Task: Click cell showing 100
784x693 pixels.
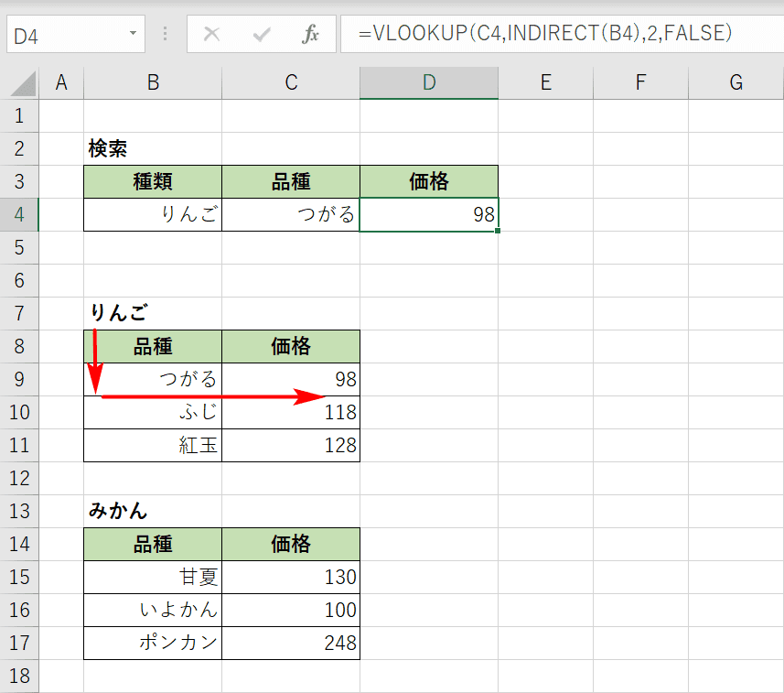Action: 291,610
